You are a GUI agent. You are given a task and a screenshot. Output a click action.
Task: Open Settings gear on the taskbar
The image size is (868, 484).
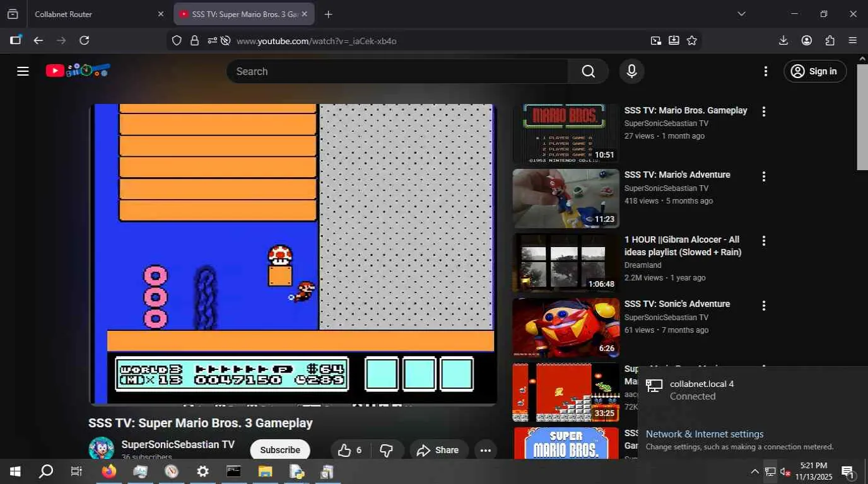[202, 471]
